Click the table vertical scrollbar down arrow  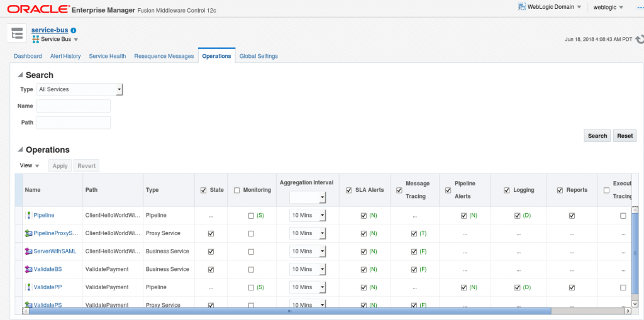pos(635,304)
